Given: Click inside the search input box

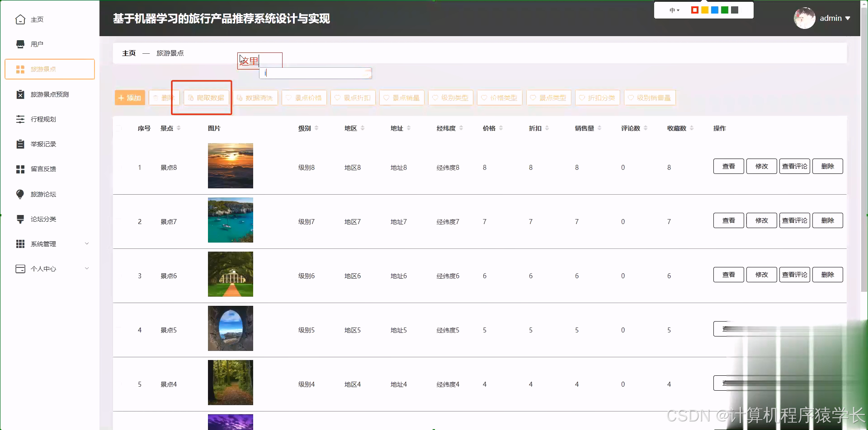Looking at the screenshot, I should coord(315,73).
